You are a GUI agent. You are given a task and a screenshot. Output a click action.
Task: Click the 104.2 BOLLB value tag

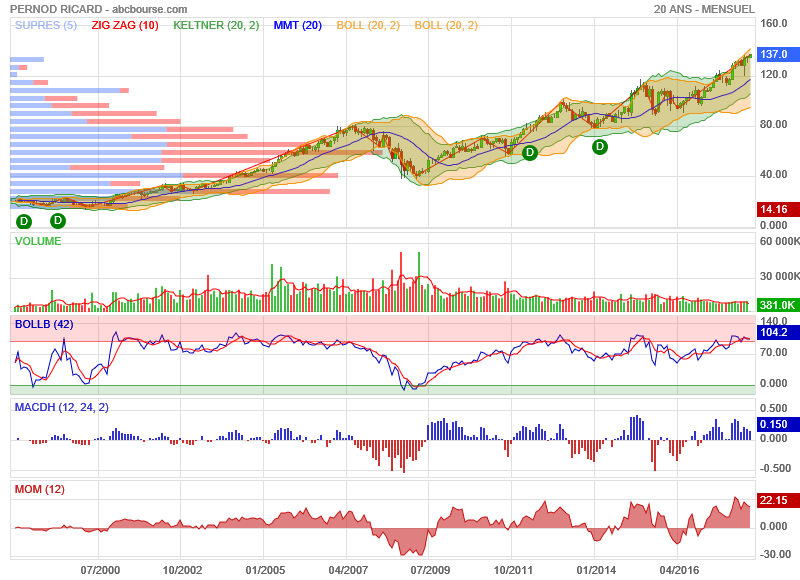tap(778, 333)
